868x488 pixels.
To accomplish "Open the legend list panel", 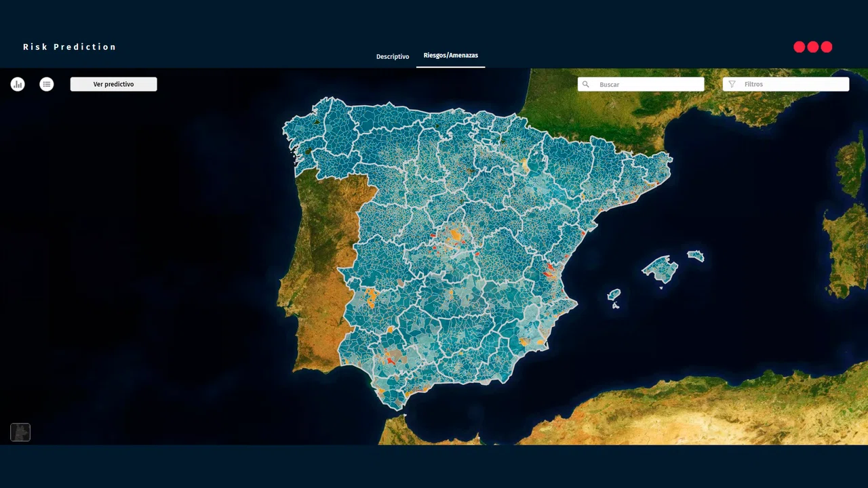I will coord(46,84).
